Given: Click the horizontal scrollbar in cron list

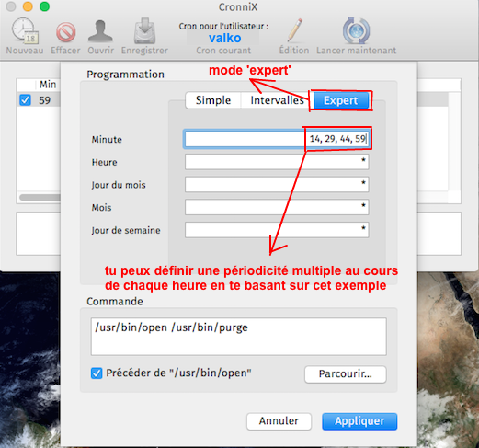Looking at the screenshot, I should click(x=40, y=197).
